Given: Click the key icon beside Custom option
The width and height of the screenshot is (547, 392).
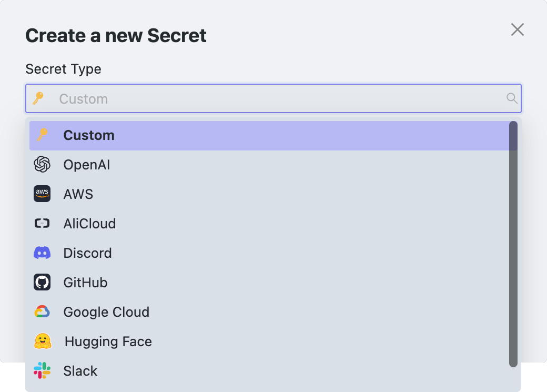Looking at the screenshot, I should tap(42, 135).
